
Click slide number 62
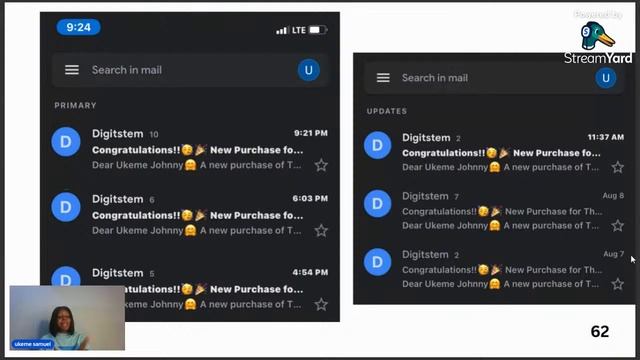click(600, 331)
